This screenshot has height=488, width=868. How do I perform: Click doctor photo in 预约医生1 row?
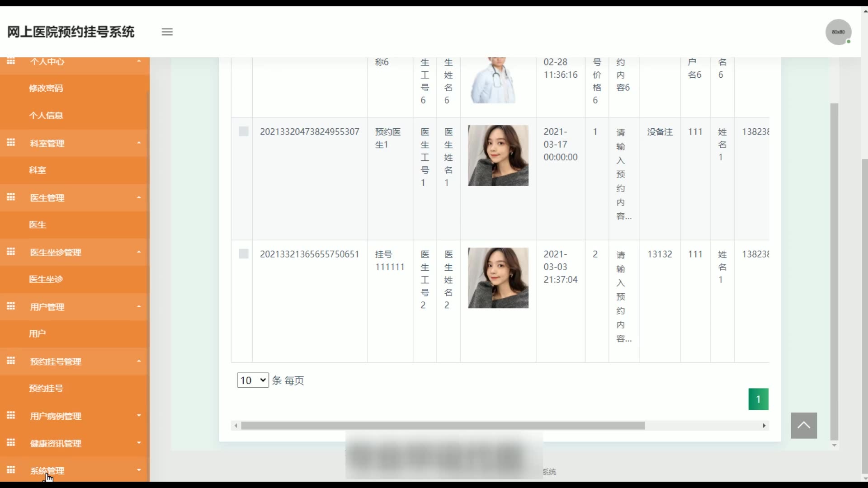(x=498, y=155)
